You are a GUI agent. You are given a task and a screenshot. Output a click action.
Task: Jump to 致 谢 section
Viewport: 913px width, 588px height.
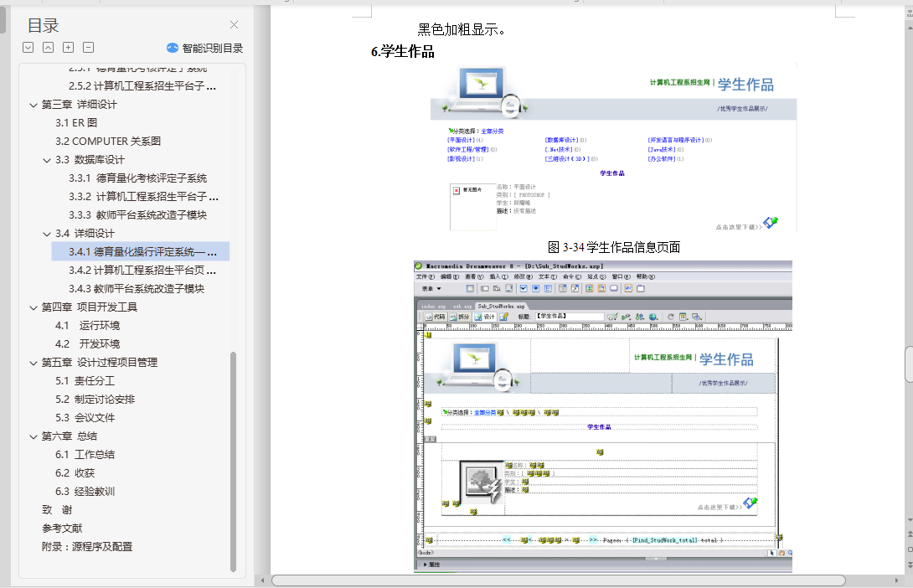pos(57,510)
